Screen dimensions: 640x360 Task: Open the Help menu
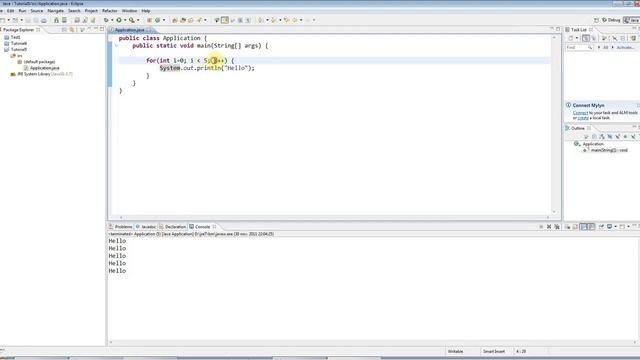point(146,11)
